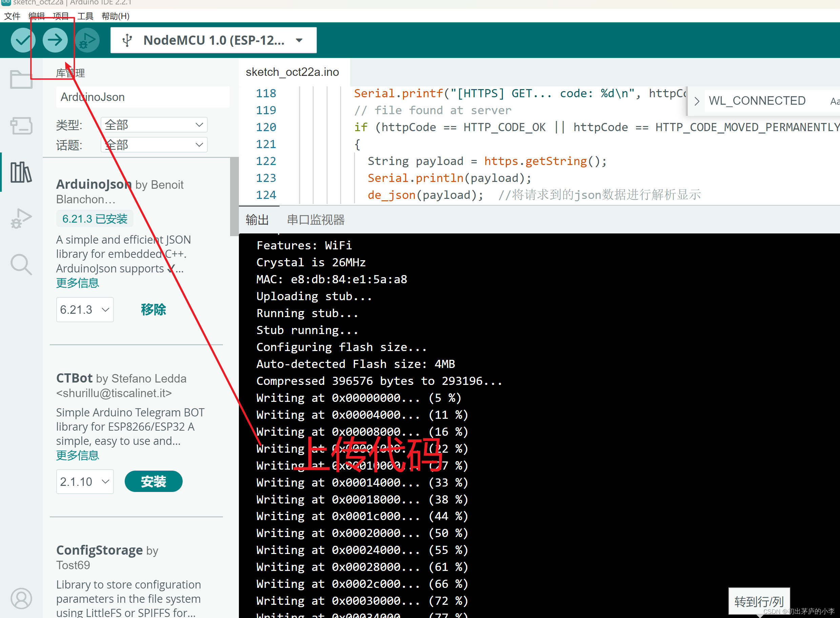Open the Search magnifier sidebar icon
This screenshot has width=840, height=618.
pyautogui.click(x=21, y=265)
